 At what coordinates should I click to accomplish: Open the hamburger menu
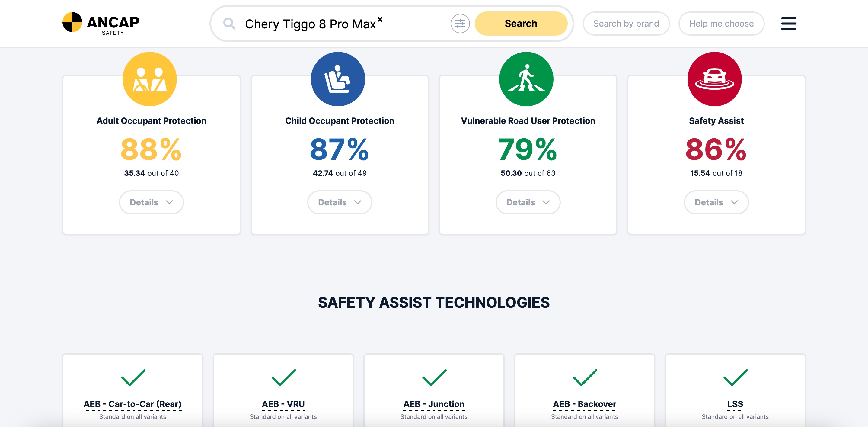pyautogui.click(x=789, y=24)
